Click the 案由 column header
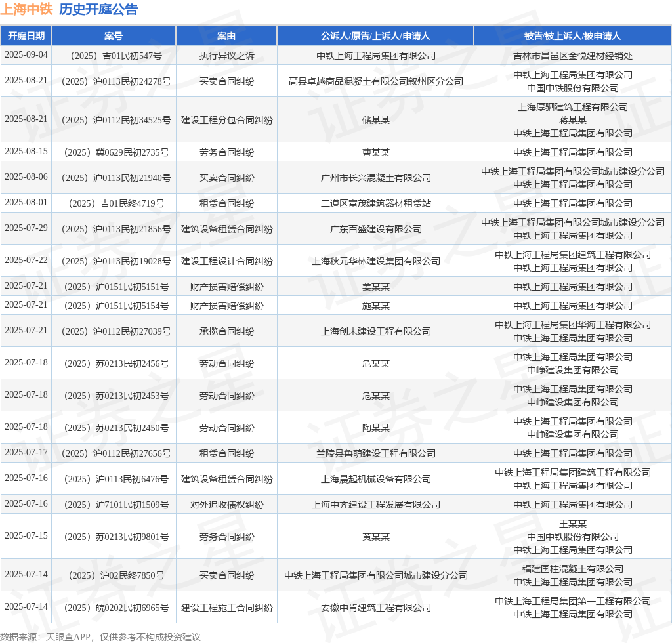 tap(226, 36)
